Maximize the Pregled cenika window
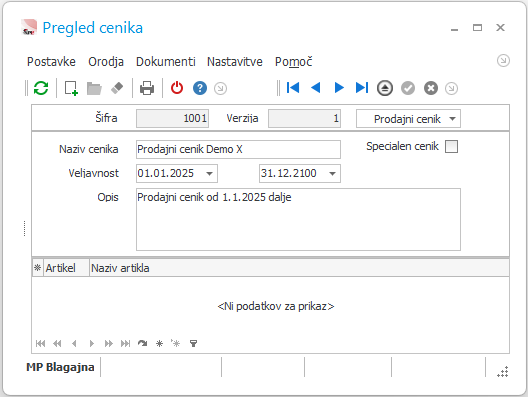 pyautogui.click(x=477, y=28)
